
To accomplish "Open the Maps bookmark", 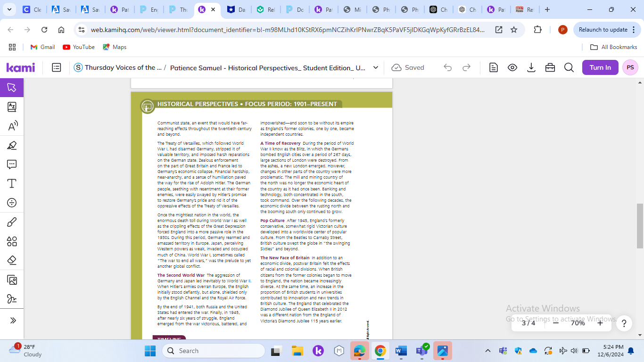I will pos(115,47).
